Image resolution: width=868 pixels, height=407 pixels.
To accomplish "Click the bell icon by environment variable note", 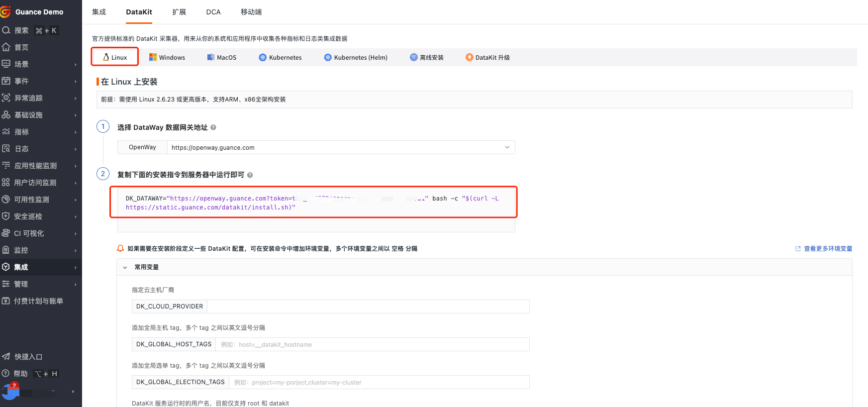I will [120, 248].
